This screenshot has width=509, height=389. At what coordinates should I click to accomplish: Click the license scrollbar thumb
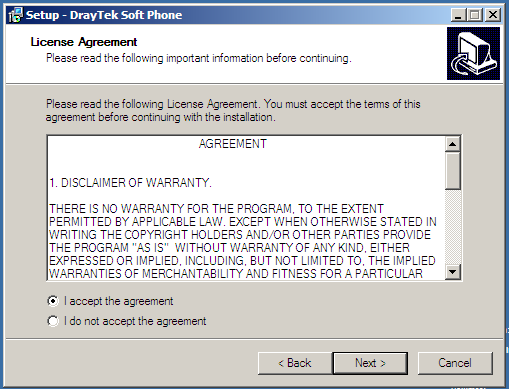click(x=453, y=171)
